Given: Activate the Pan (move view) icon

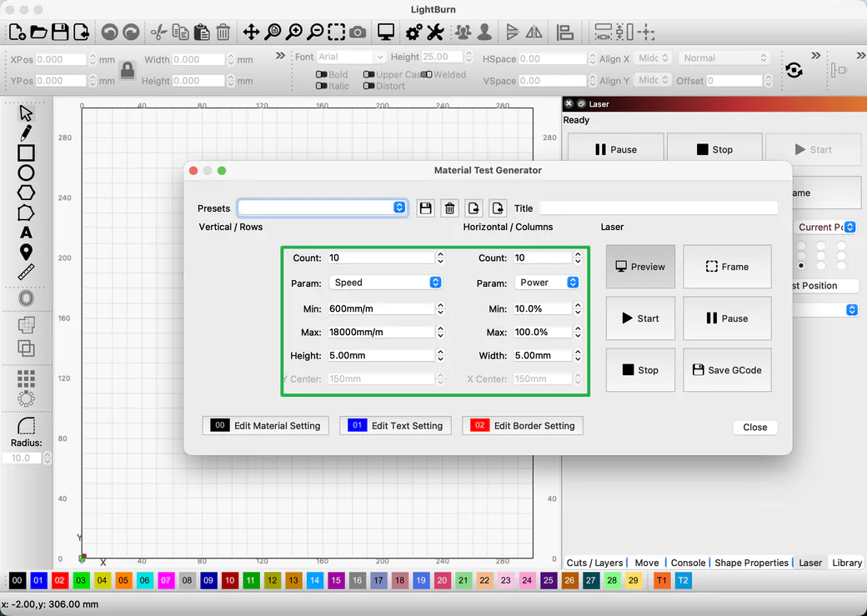Looking at the screenshot, I should pos(251,32).
